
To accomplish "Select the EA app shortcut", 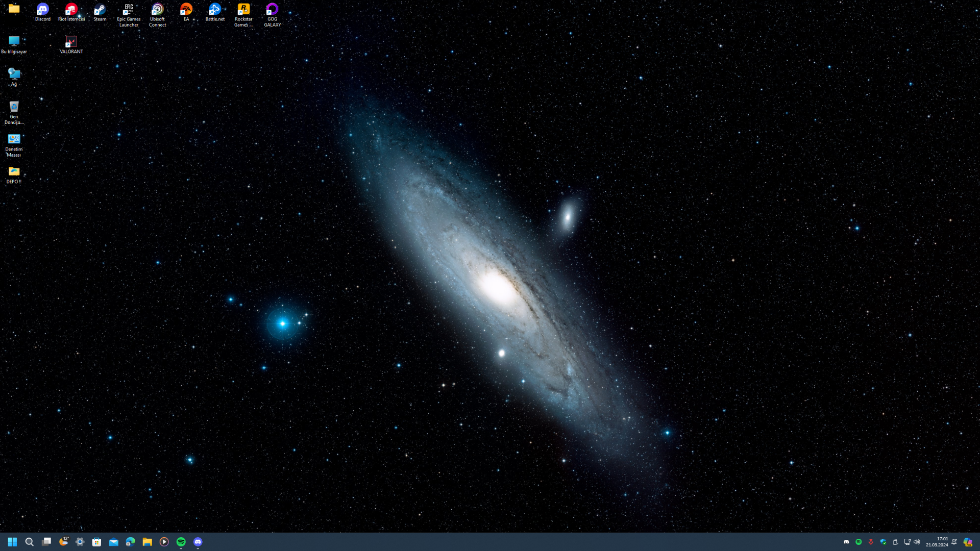I will 186,10.
